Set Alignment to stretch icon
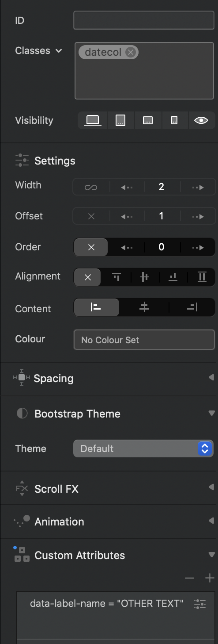 tap(202, 278)
